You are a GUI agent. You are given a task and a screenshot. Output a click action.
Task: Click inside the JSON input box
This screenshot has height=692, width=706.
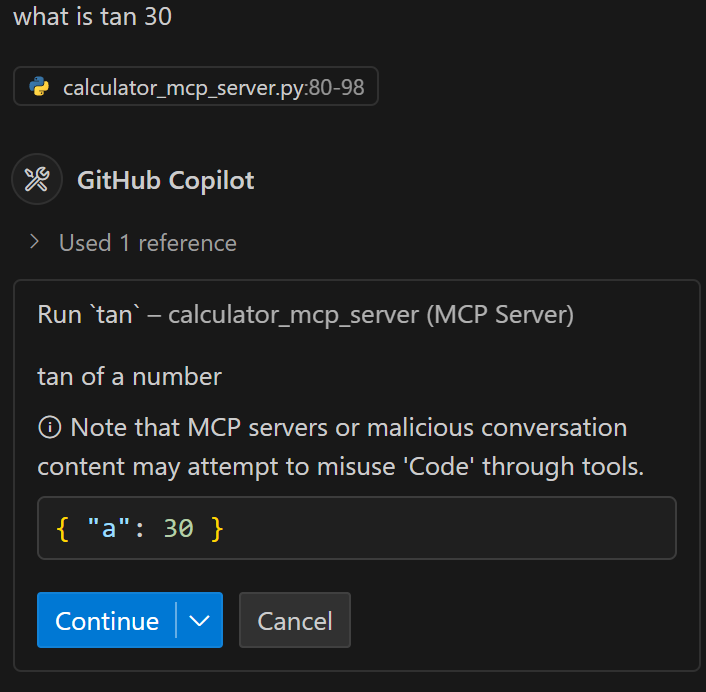pos(357,528)
